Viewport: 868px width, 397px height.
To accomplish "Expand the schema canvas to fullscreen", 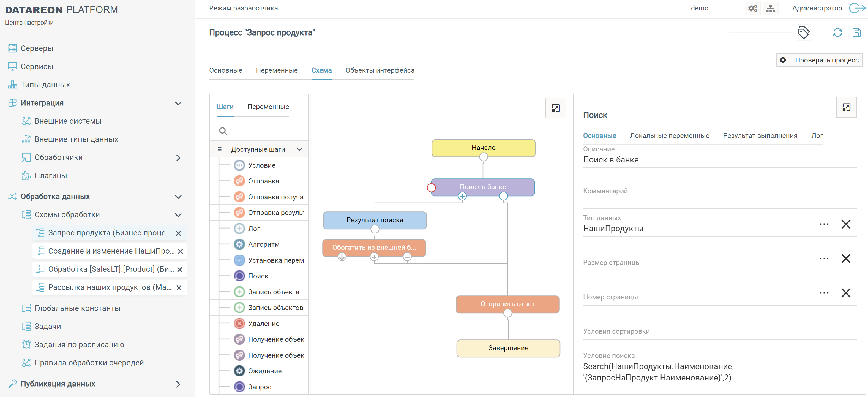I will coord(555,108).
